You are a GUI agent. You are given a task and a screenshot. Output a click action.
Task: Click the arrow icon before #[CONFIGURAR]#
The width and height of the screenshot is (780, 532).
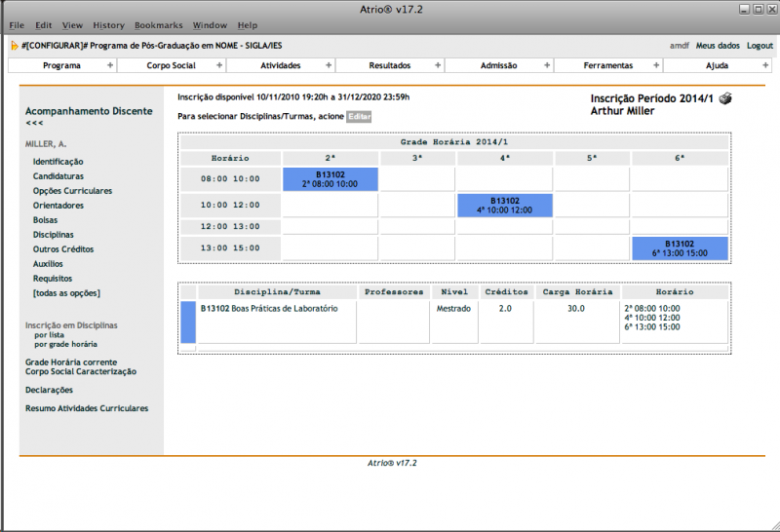[14, 46]
